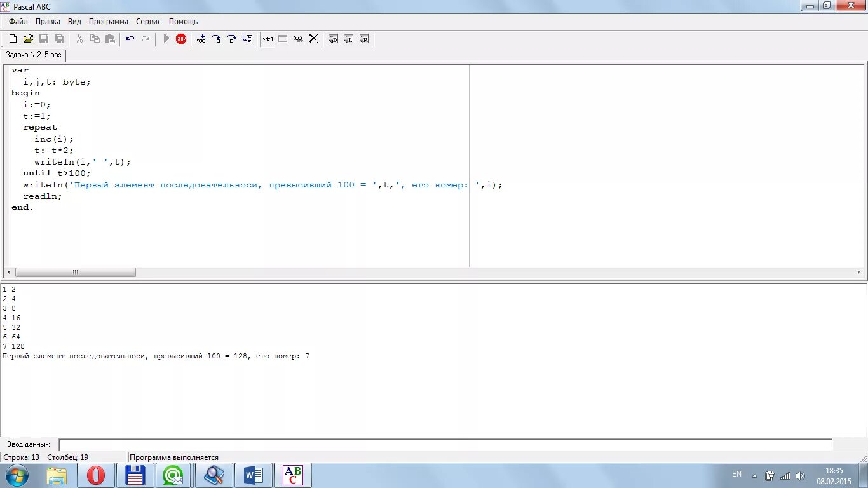Click the horizontal scrollbar thumb in editor
The height and width of the screenshot is (488, 868).
[76, 272]
